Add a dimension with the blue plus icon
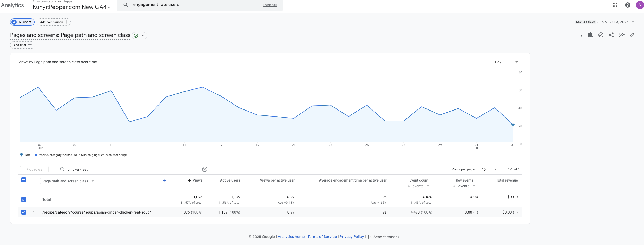 (x=165, y=181)
